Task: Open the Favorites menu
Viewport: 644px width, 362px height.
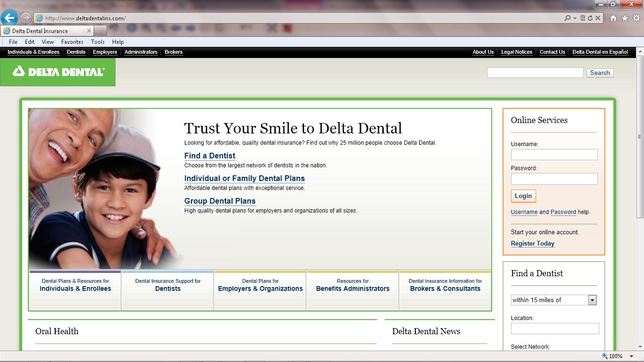Action: coord(72,41)
